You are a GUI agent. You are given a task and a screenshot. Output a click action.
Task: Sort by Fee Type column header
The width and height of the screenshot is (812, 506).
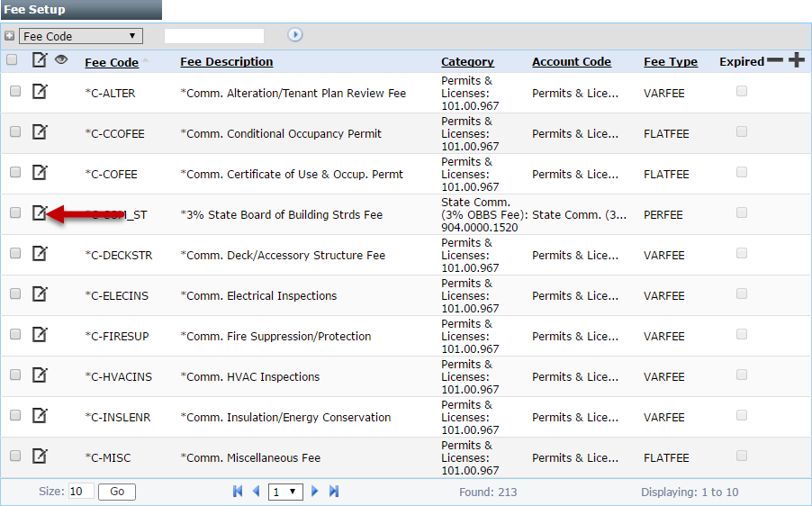[x=671, y=61]
